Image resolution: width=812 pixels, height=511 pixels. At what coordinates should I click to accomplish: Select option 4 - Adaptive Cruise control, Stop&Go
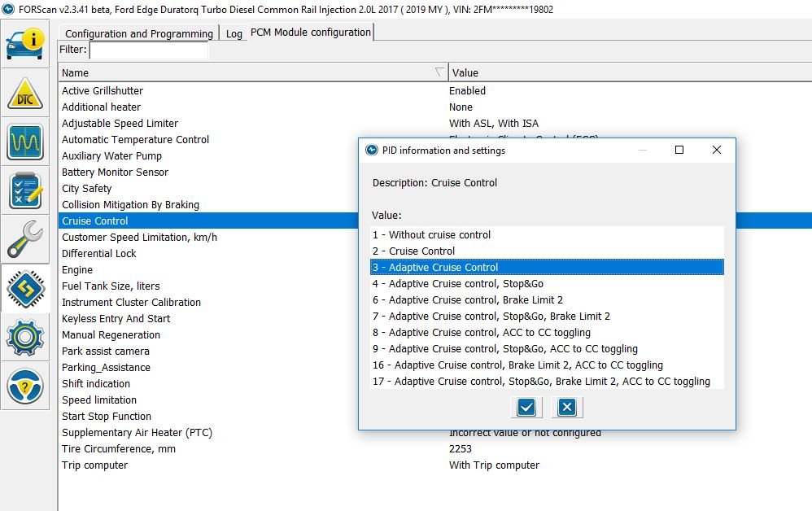[x=458, y=283]
